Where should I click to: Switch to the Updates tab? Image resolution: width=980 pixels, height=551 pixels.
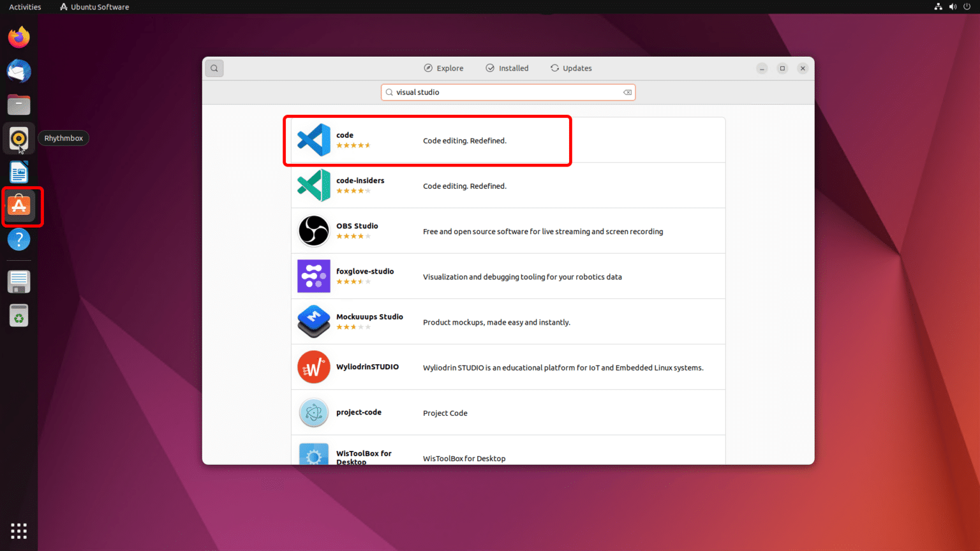[x=571, y=68]
